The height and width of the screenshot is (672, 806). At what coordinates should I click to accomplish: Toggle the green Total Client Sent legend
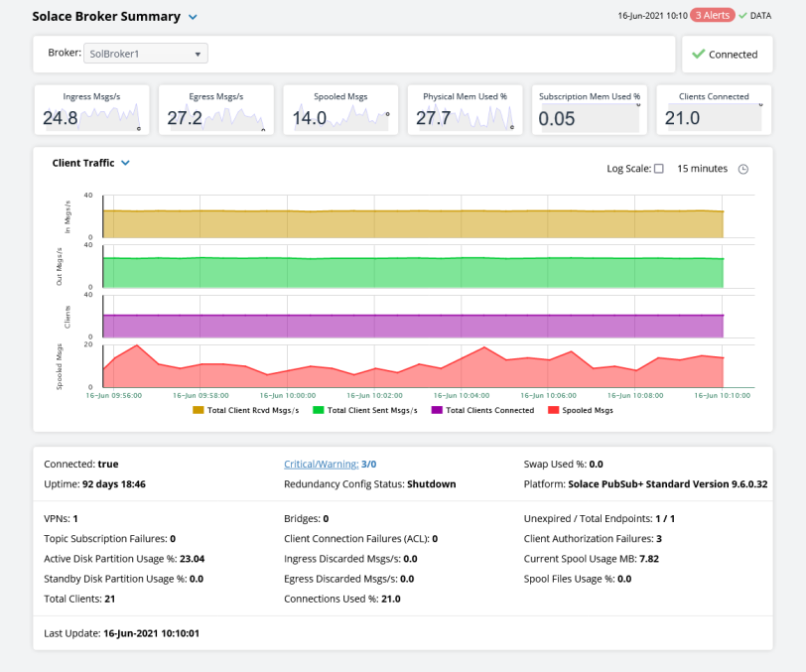(319, 410)
